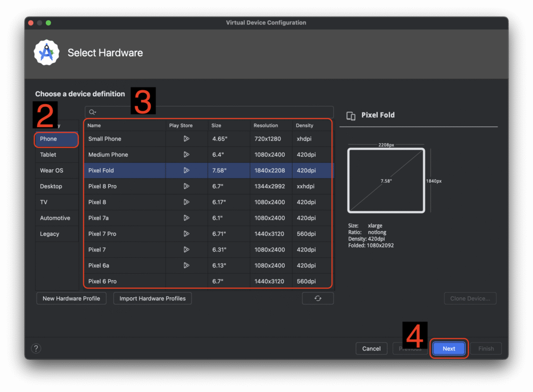Select the Automotive category
Image resolution: width=533 pixels, height=392 pixels.
[56, 218]
